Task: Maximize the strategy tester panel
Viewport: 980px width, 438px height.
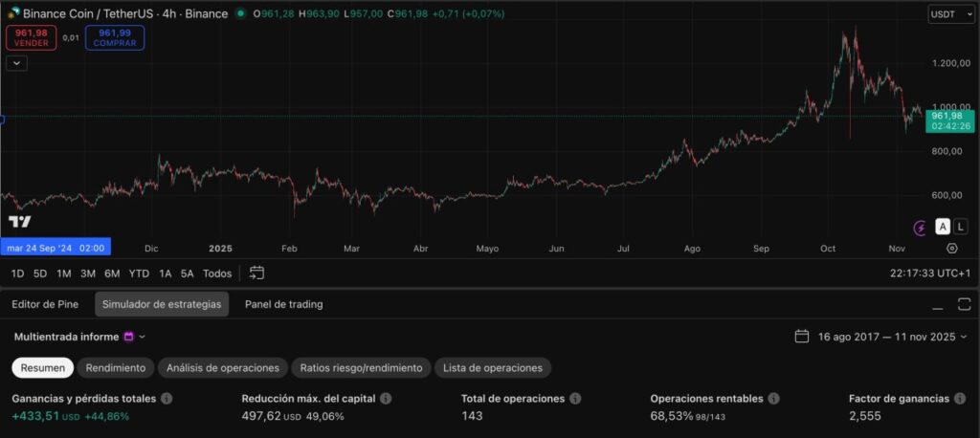Action: click(x=964, y=304)
